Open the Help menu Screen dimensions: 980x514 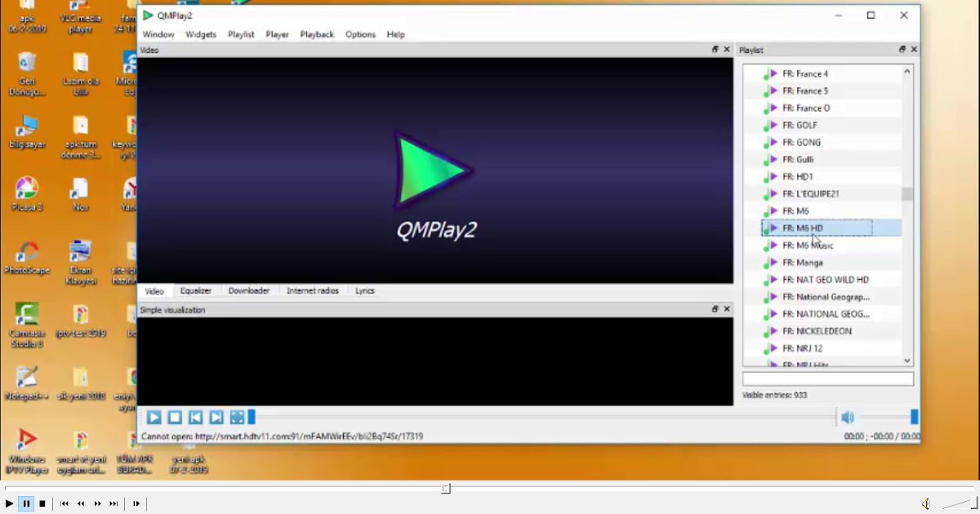click(x=396, y=34)
